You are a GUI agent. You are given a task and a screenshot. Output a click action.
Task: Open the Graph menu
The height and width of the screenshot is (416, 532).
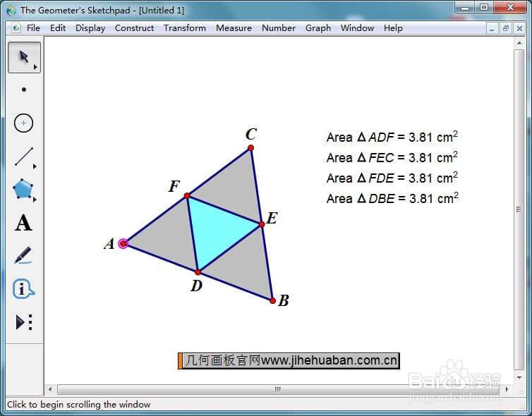[x=318, y=27]
